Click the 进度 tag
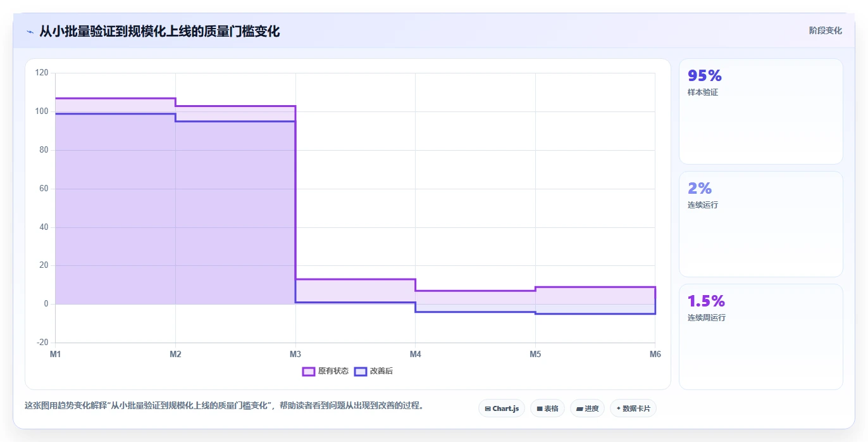 [x=587, y=408]
